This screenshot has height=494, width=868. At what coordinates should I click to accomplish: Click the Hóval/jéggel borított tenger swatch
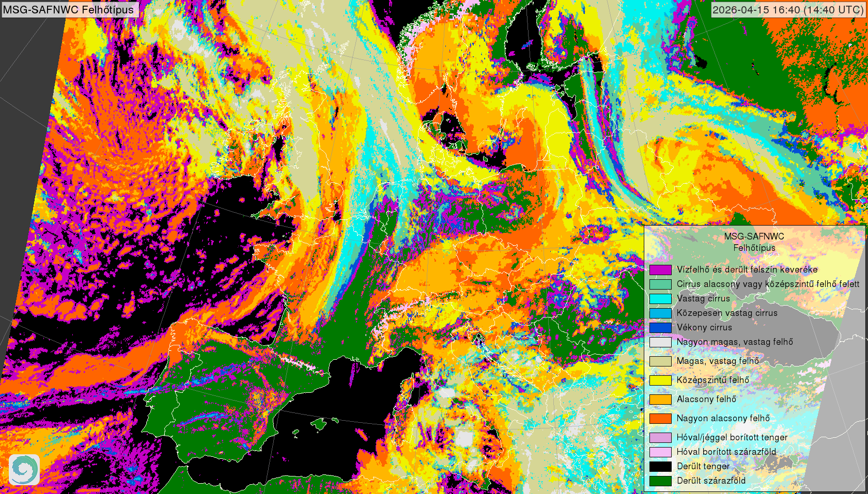pos(660,438)
